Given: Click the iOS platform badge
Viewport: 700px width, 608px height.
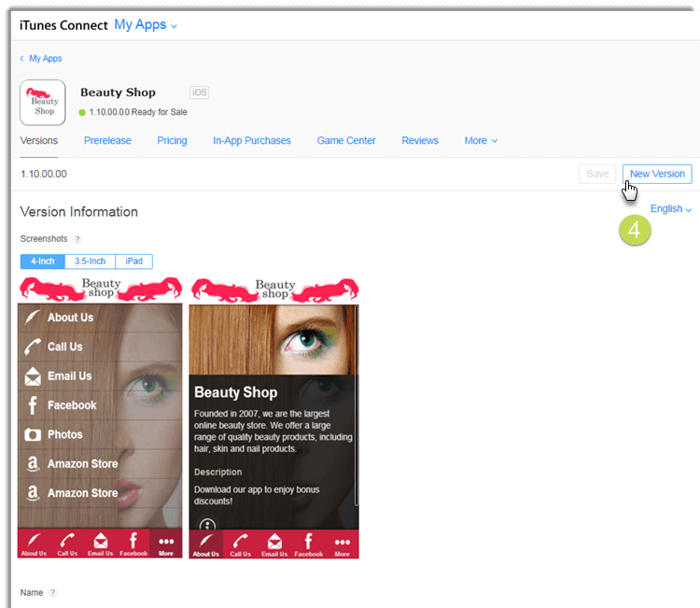Looking at the screenshot, I should coord(199,92).
